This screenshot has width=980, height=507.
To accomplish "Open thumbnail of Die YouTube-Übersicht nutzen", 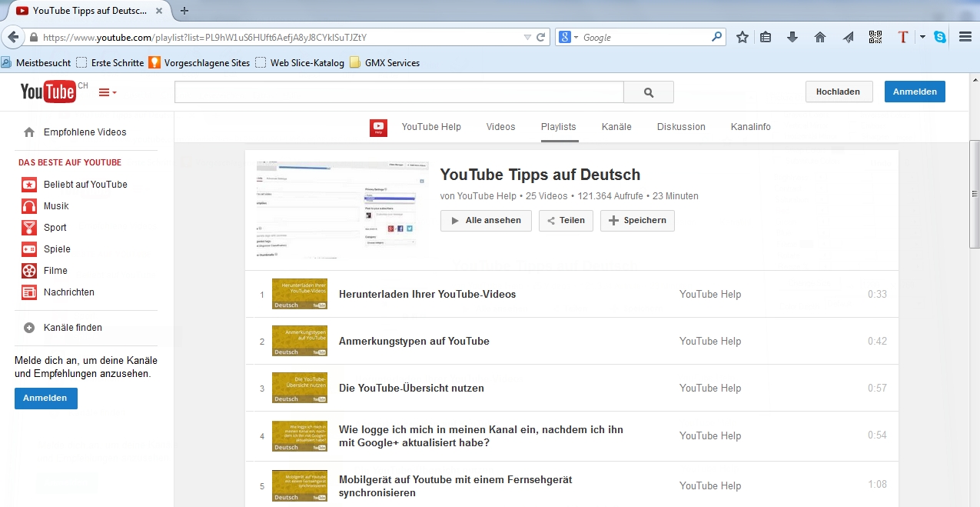I will (300, 389).
